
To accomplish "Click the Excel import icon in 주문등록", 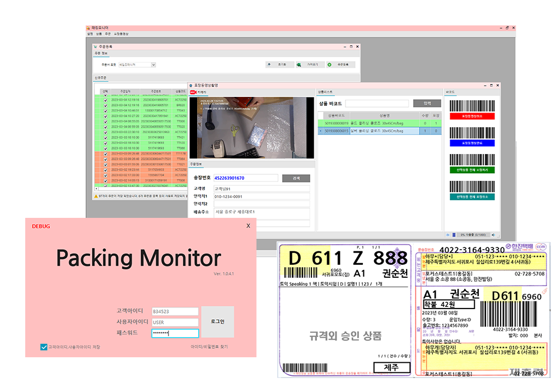I will coord(298,64).
